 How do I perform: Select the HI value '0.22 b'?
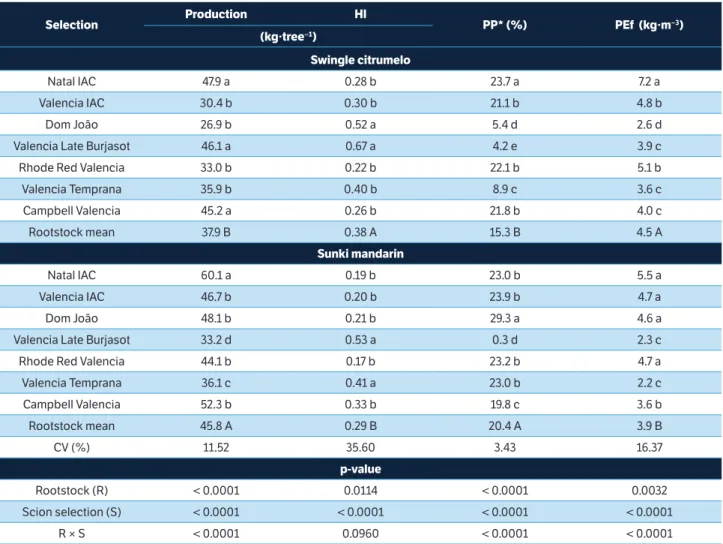coord(360,167)
